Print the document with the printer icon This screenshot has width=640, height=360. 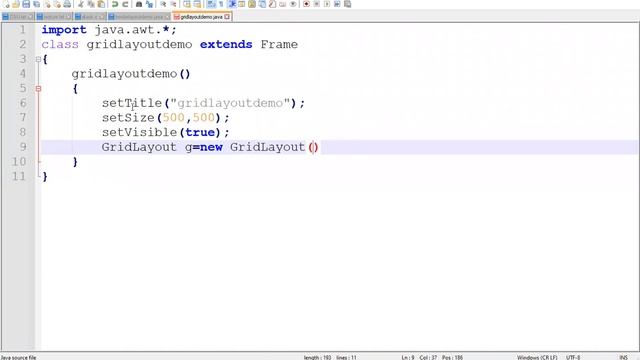click(67, 4)
